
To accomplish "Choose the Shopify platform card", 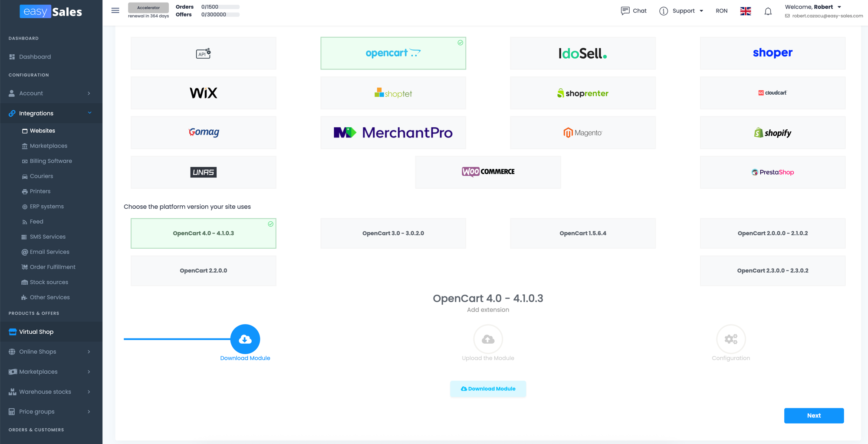I will [x=773, y=132].
